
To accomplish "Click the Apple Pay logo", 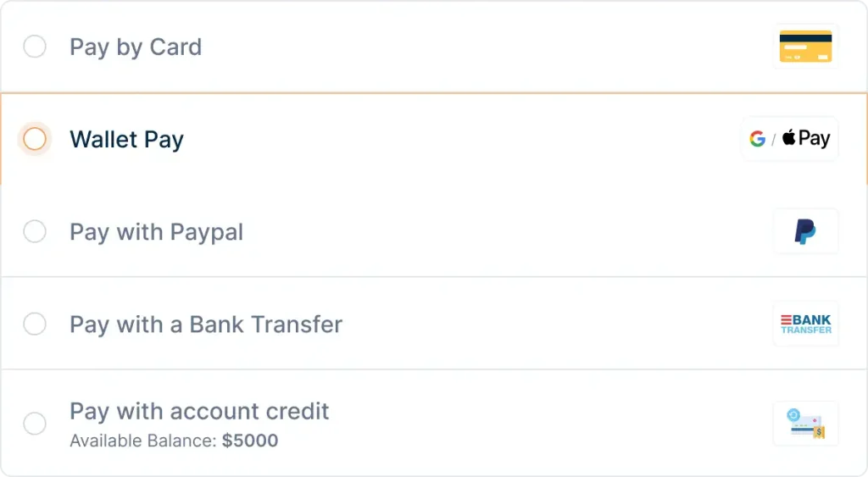I will (806, 138).
